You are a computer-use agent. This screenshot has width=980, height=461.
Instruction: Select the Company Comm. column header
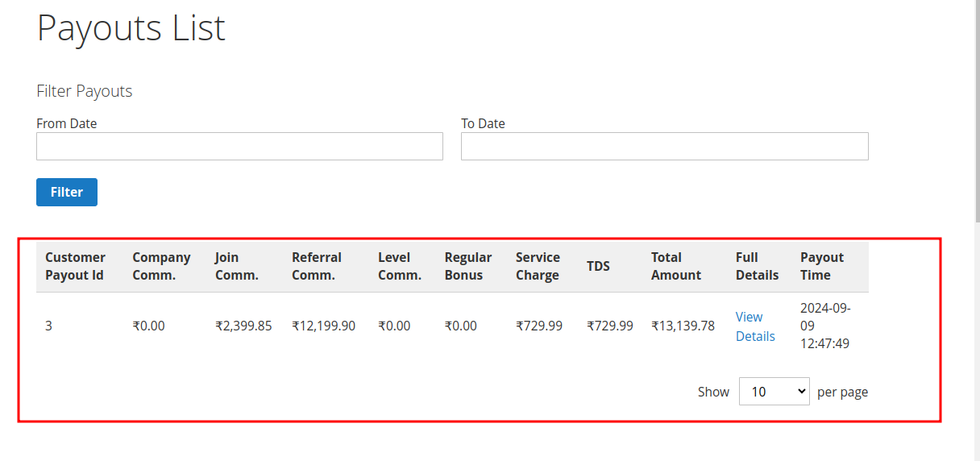click(x=161, y=266)
